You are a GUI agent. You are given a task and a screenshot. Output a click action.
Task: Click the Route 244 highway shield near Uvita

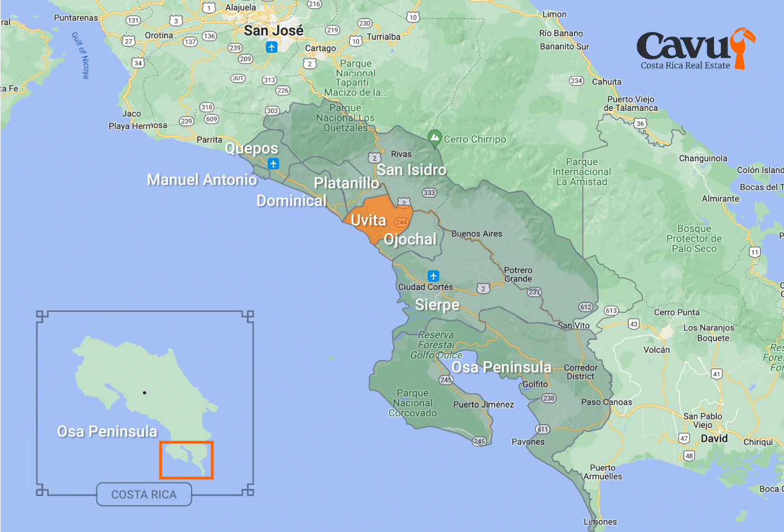point(400,221)
